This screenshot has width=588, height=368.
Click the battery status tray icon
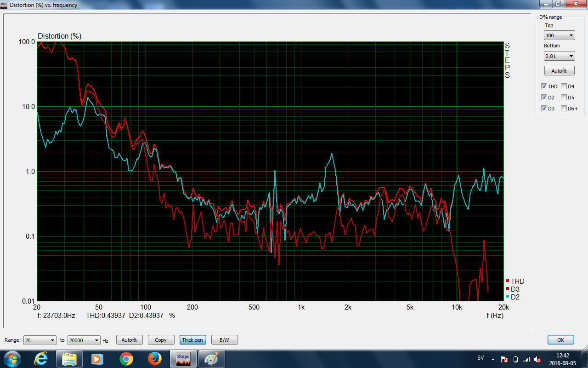pyautogui.click(x=515, y=359)
